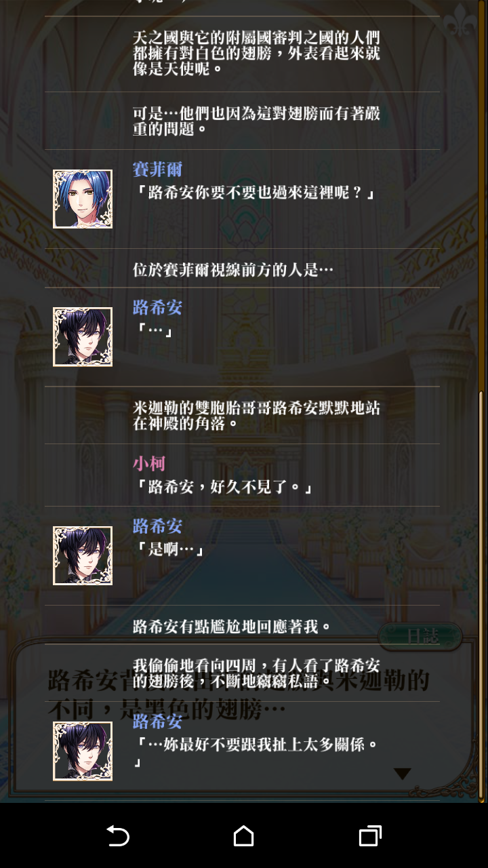Tap 路希安's portrait beside the「…」line
This screenshot has height=868, width=488.
tap(83, 337)
